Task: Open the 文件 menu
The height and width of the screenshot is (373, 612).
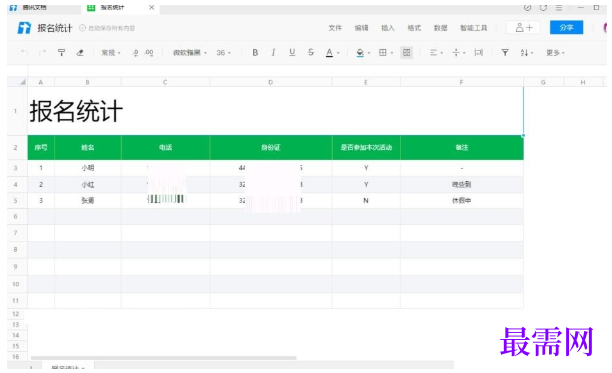Action: [335, 28]
